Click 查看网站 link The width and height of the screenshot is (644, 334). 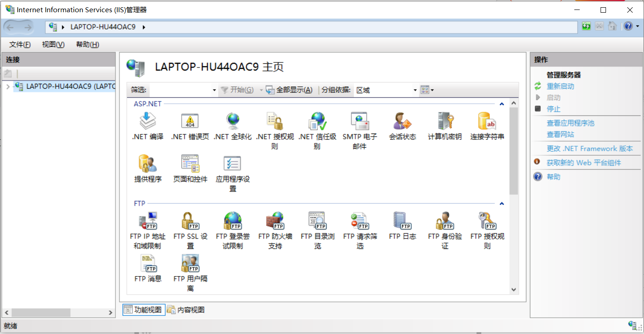(x=560, y=134)
